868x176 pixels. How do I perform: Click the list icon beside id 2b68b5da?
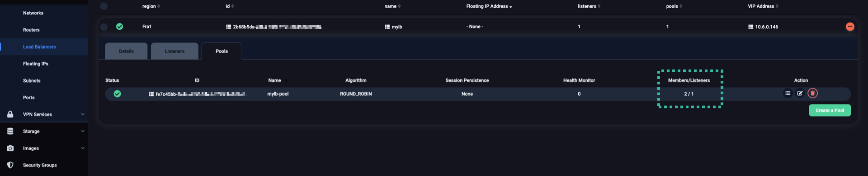(228, 27)
